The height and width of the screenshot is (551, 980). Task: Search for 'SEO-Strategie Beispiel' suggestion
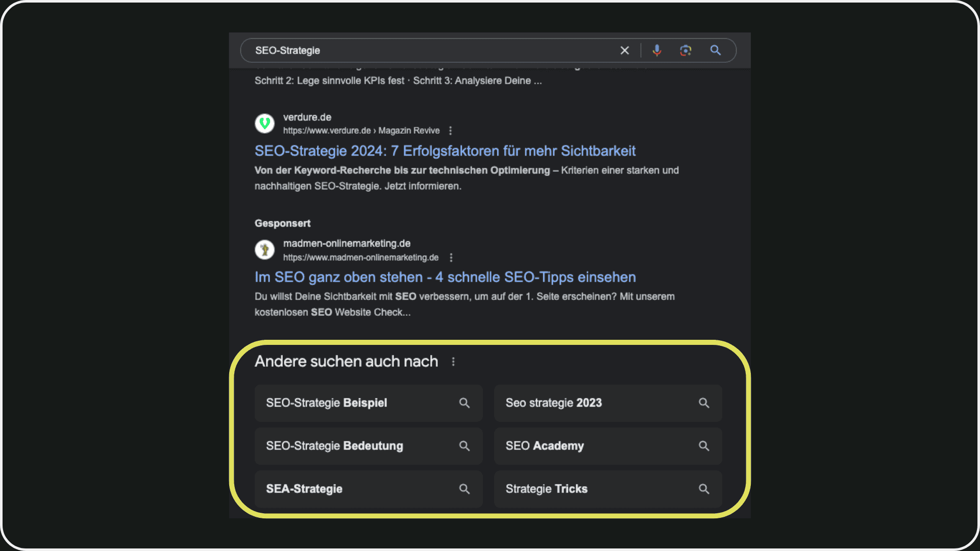coord(369,403)
